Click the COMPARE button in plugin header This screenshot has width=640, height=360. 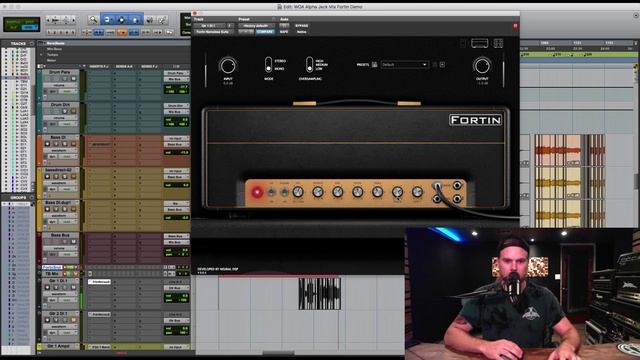tap(265, 32)
